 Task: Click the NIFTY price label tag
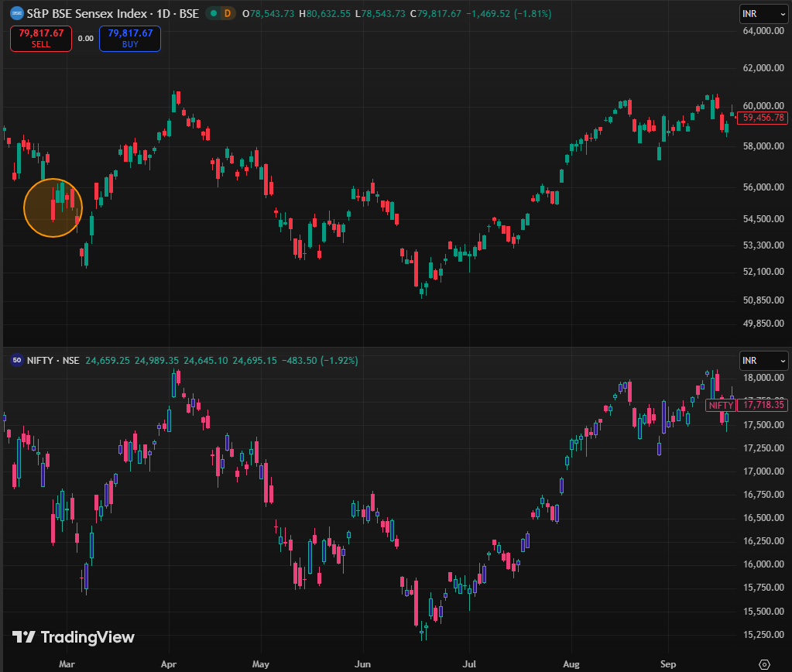[721, 405]
